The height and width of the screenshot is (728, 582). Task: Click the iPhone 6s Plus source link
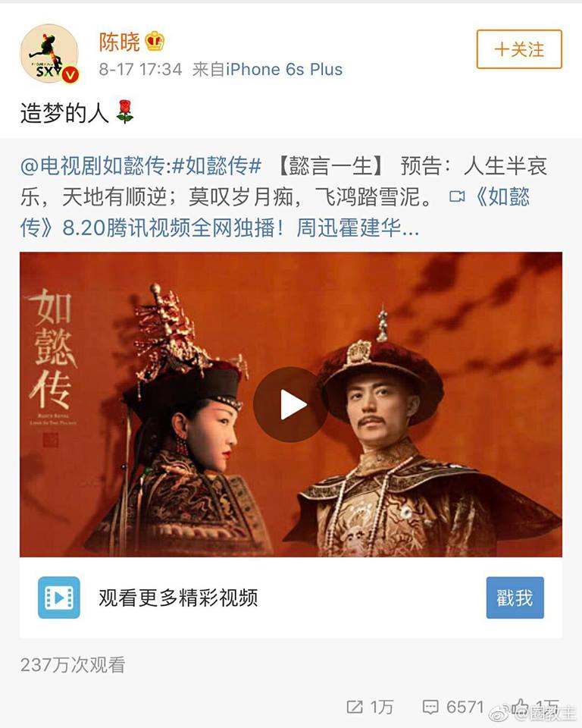284,69
